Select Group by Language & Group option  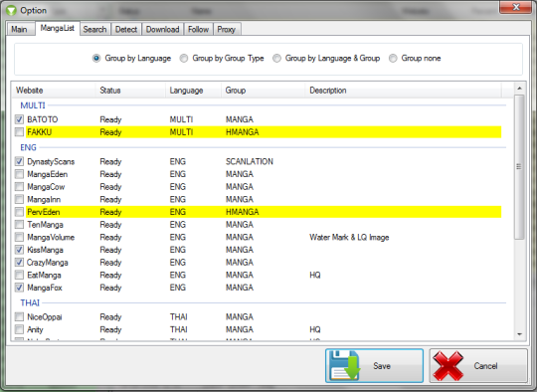276,59
